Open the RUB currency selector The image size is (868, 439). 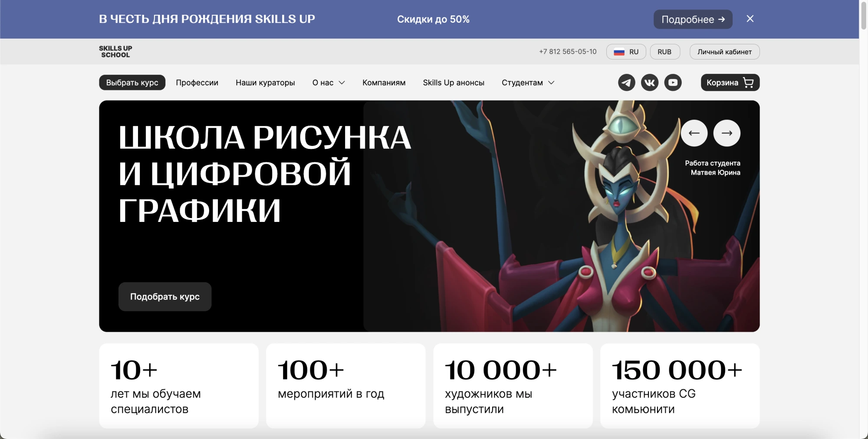click(x=664, y=52)
